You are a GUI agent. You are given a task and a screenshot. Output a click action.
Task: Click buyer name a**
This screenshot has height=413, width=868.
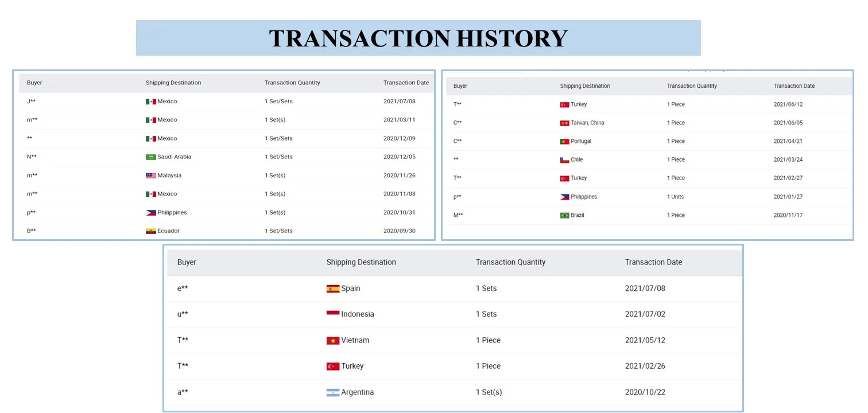pyautogui.click(x=183, y=392)
